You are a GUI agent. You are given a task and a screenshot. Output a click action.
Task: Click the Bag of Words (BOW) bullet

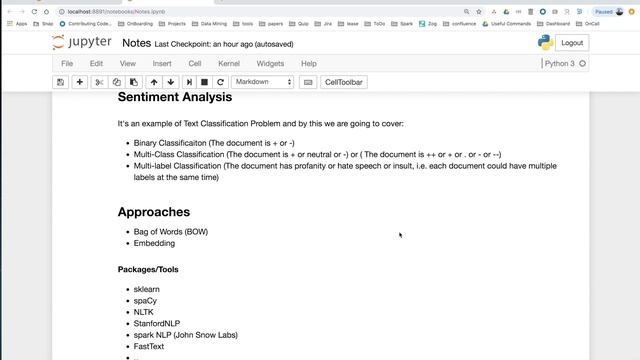(x=171, y=232)
